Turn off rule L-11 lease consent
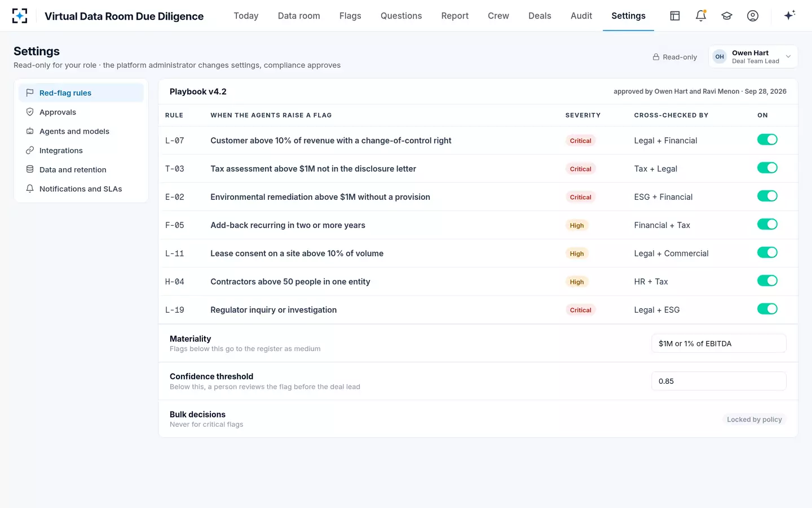 (767, 252)
